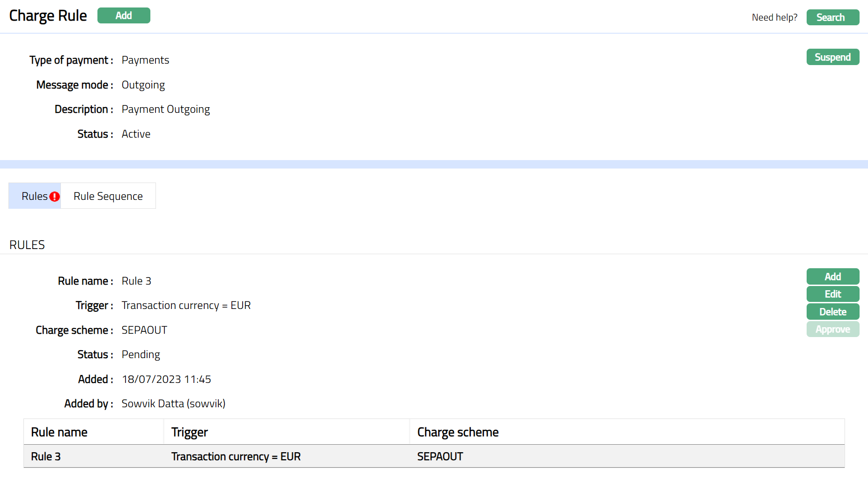Click the Need help? text
Viewport: 868px width, 477px height.
[x=774, y=17]
